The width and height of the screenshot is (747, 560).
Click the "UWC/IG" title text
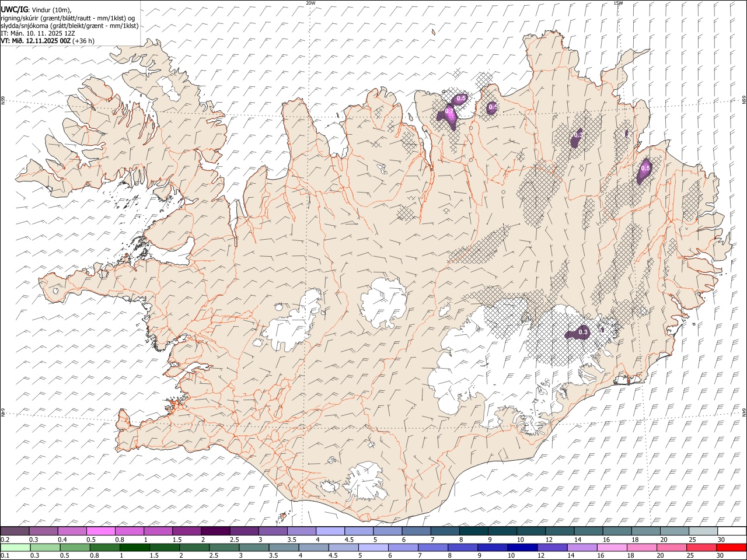pos(15,9)
